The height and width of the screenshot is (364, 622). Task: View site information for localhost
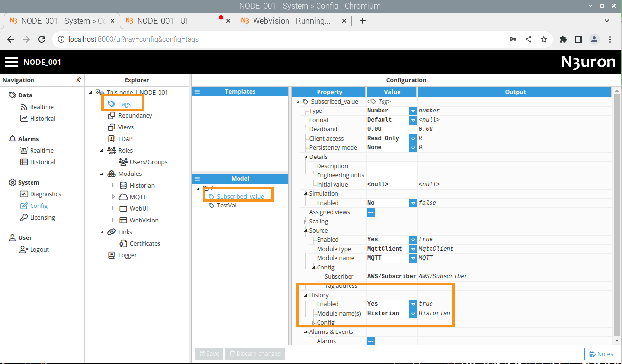click(61, 39)
